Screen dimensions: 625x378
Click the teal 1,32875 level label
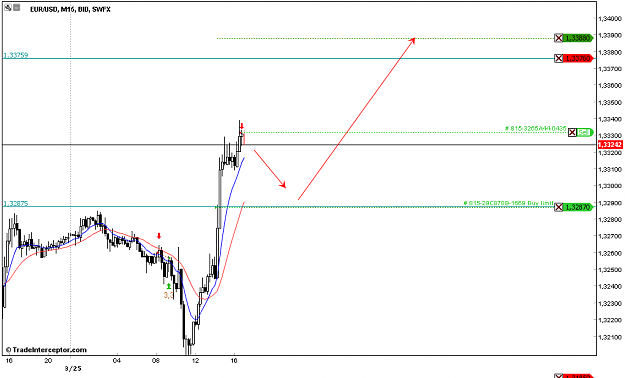(x=16, y=203)
